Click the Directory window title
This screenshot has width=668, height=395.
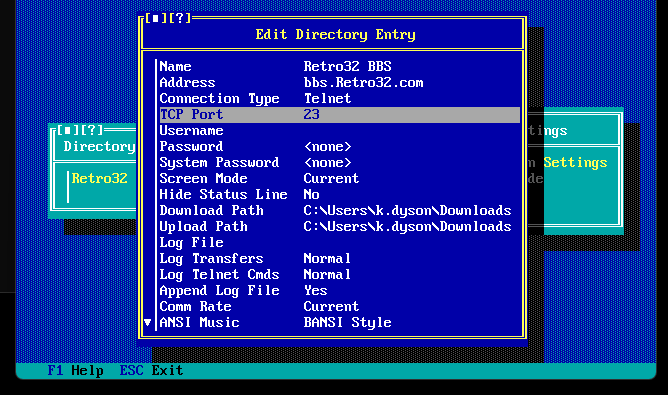99,147
